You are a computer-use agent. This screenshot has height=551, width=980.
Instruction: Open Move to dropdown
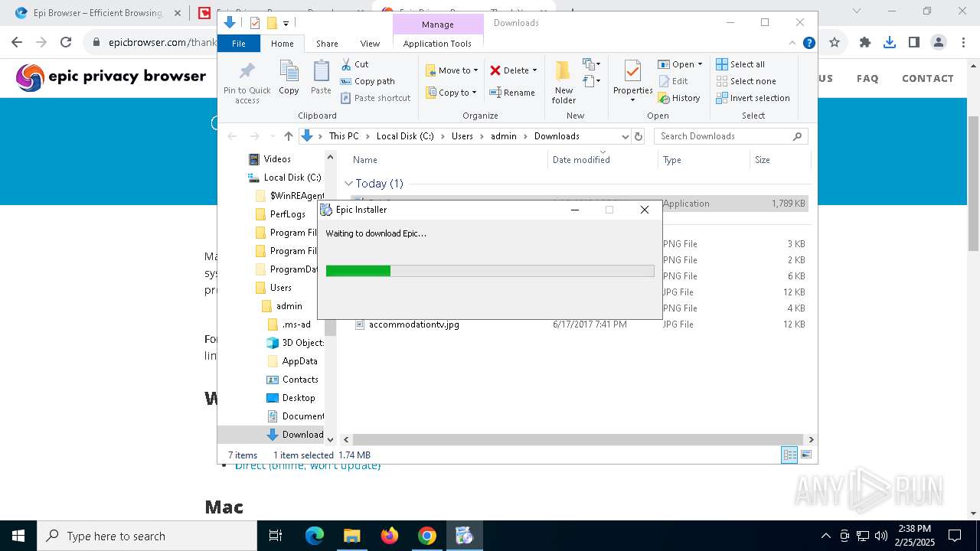pyautogui.click(x=452, y=70)
